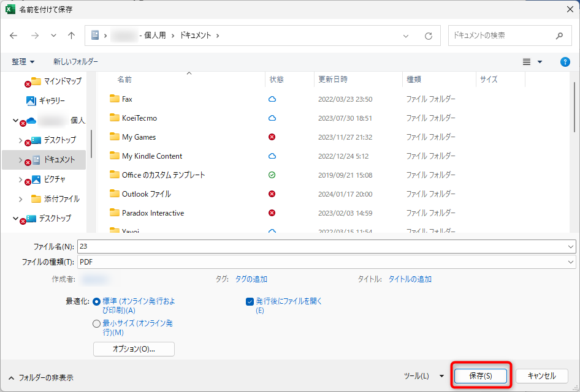The image size is (580, 392).
Task: Click the view layout list icon
Action: coord(527,62)
